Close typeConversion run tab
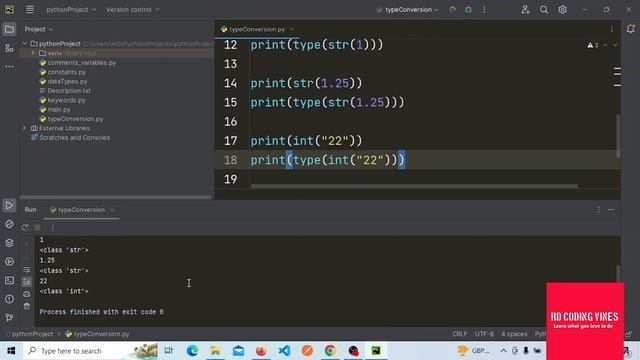The width and height of the screenshot is (640, 360). [112, 210]
